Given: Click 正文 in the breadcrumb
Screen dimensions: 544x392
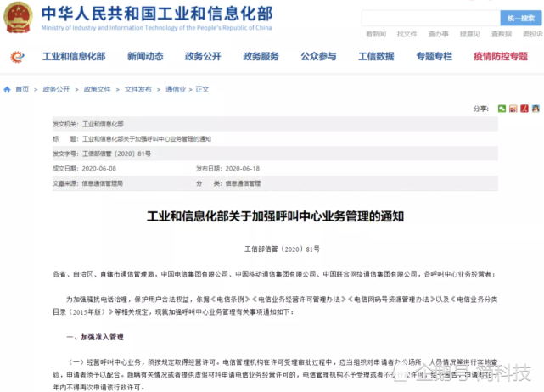Looking at the screenshot, I should coord(202,89).
